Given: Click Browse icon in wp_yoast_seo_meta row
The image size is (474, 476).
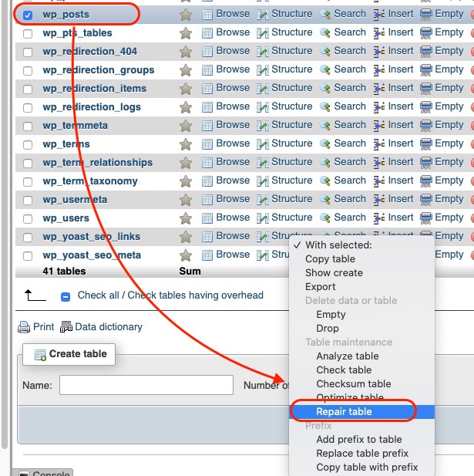Looking at the screenshot, I should click(207, 255).
